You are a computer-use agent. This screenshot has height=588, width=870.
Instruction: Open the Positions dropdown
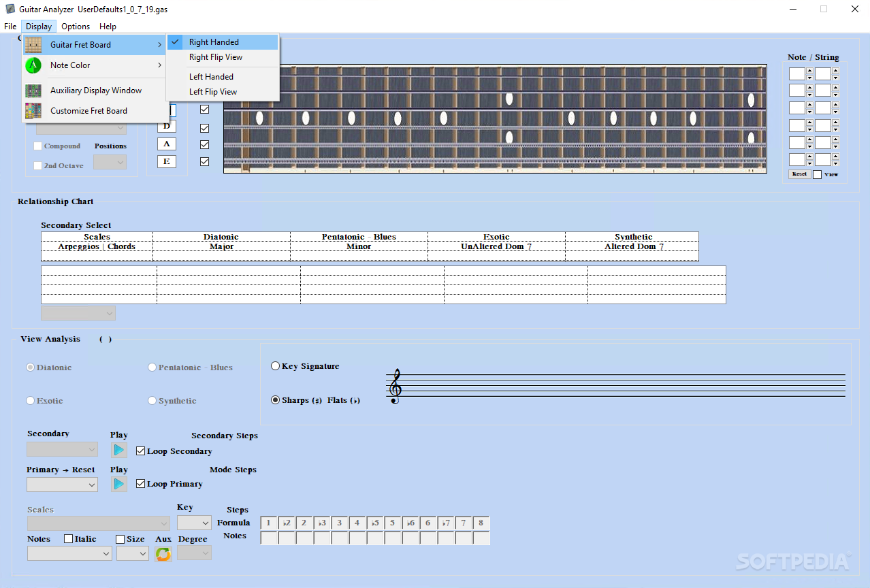(x=110, y=162)
